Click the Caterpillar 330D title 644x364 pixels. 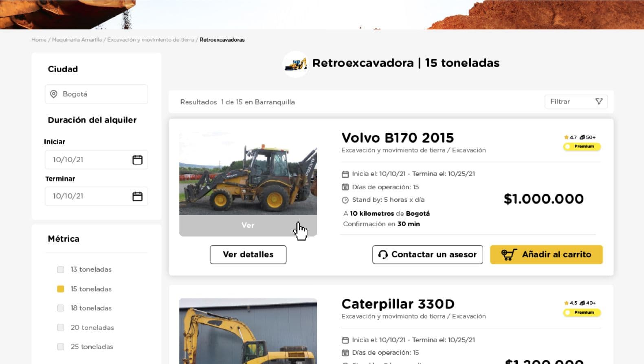398,304
